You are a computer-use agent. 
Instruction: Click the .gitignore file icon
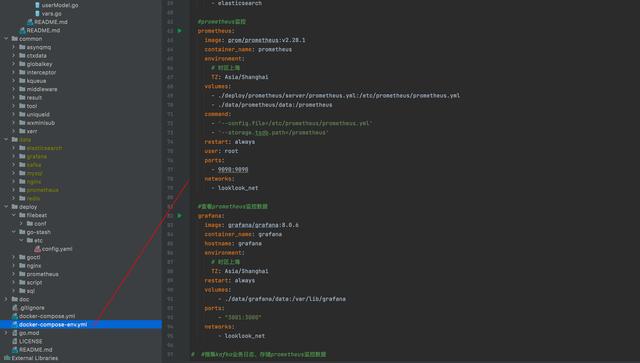(15, 307)
